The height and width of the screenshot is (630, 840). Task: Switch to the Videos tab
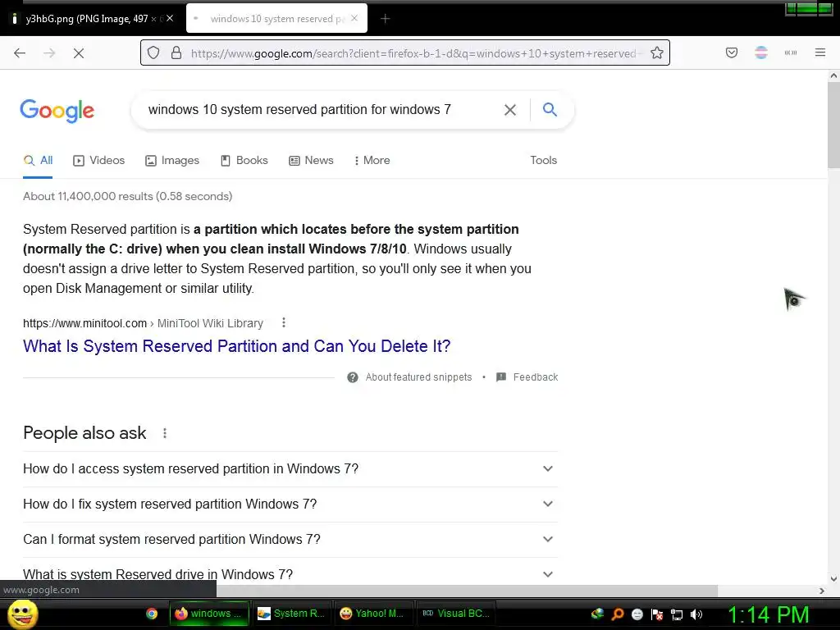(99, 160)
